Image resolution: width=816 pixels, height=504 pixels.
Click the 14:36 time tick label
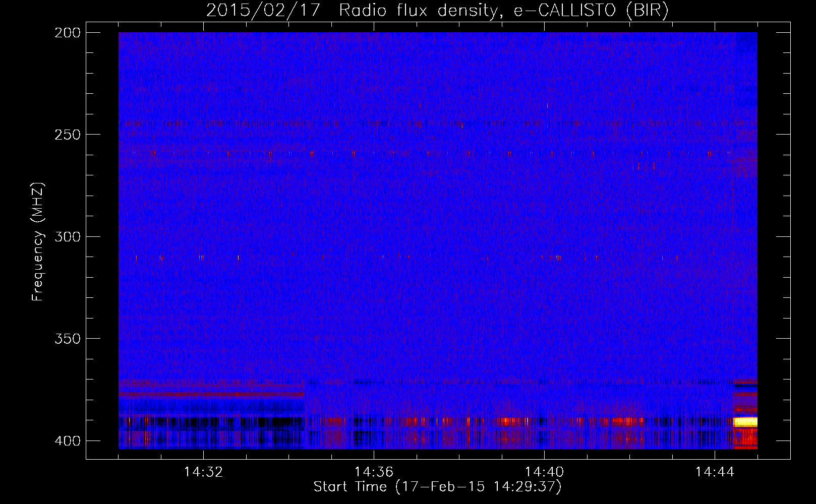[x=374, y=472]
